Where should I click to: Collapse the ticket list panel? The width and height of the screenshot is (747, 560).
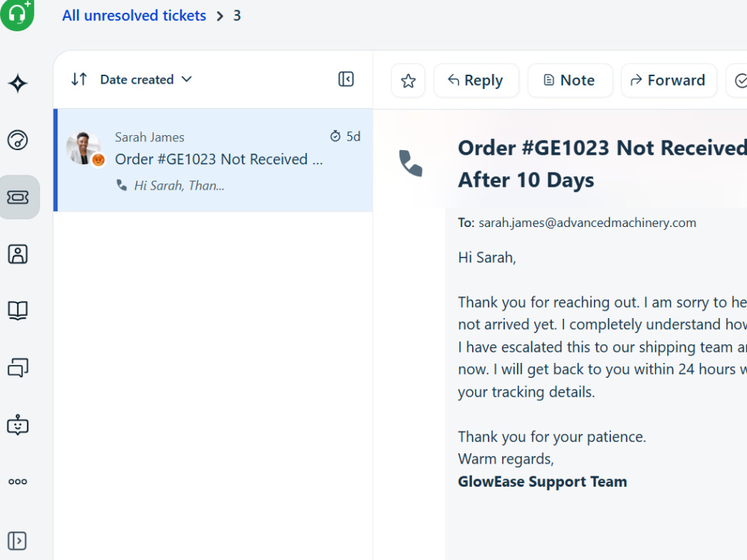(346, 79)
